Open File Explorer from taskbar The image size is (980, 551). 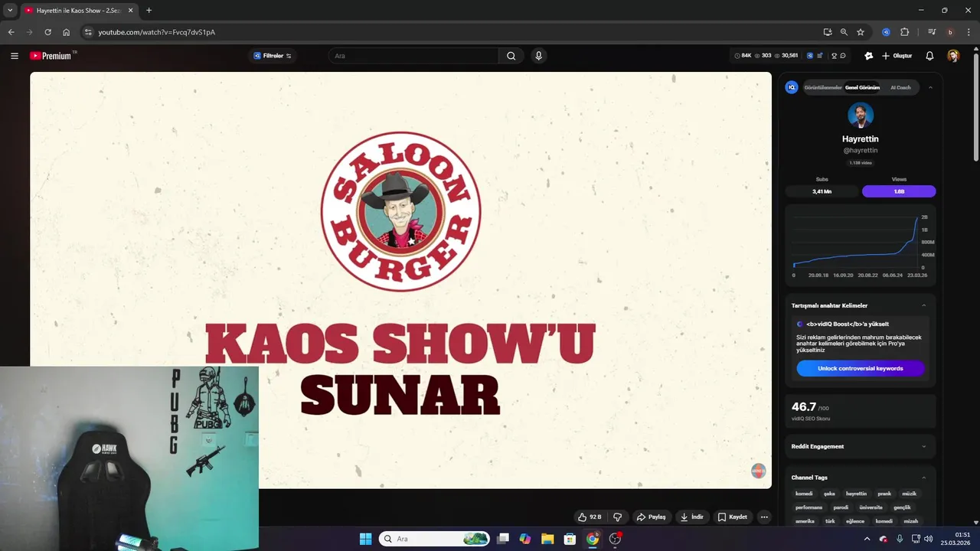click(547, 539)
